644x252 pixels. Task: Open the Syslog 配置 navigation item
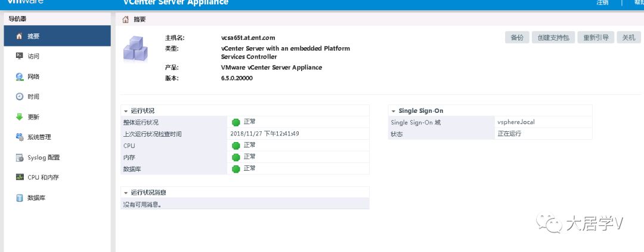[x=57, y=158]
